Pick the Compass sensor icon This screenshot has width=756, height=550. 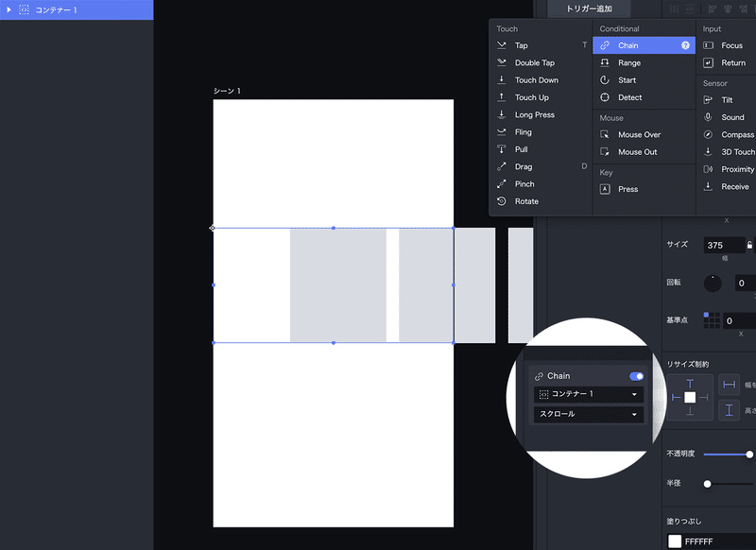[x=708, y=134]
